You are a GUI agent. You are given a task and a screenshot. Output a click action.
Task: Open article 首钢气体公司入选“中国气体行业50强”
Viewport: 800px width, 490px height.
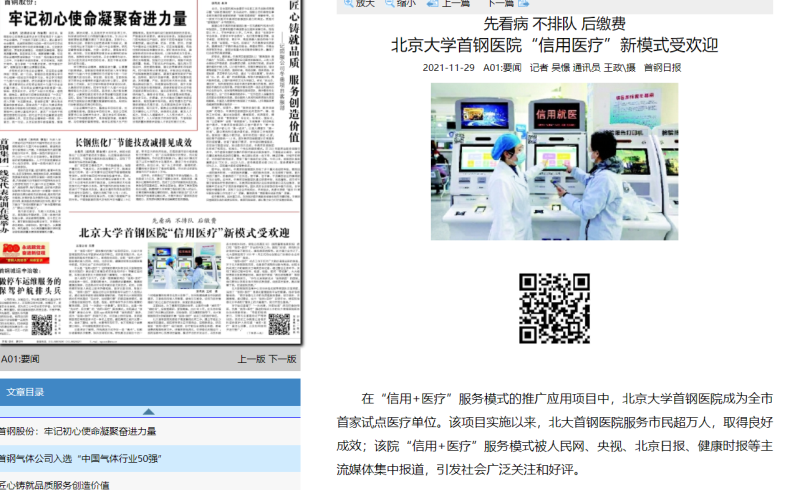(x=81, y=458)
